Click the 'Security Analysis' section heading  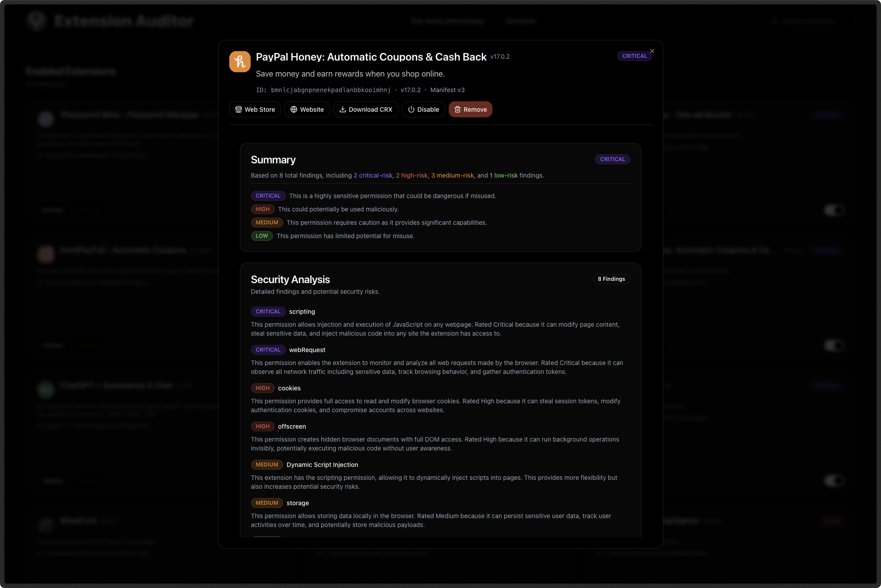point(290,280)
